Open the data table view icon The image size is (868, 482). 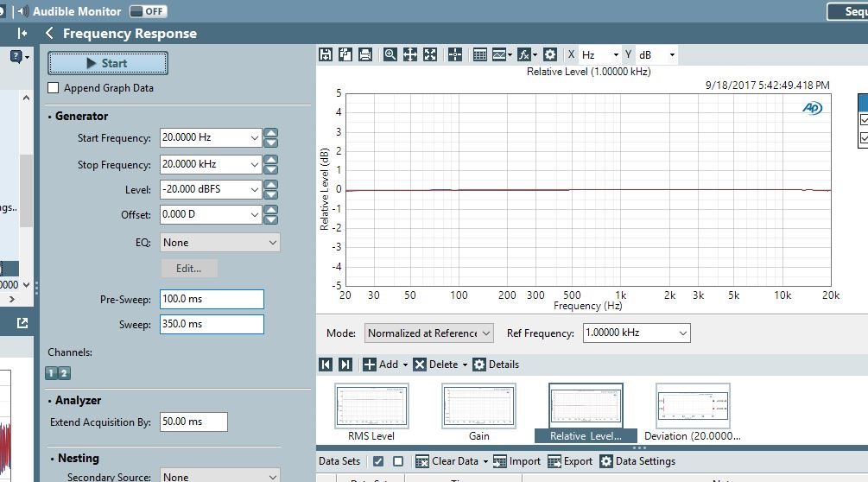pos(480,54)
